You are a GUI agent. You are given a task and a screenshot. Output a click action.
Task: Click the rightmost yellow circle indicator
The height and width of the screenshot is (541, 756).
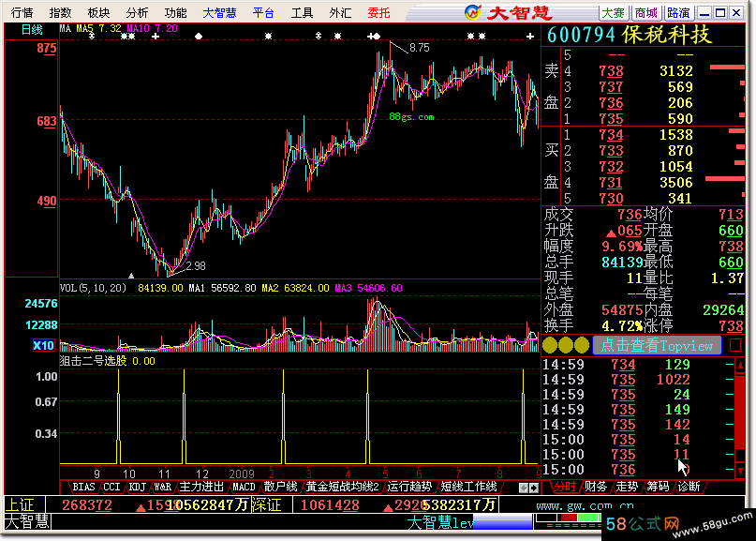[582, 345]
